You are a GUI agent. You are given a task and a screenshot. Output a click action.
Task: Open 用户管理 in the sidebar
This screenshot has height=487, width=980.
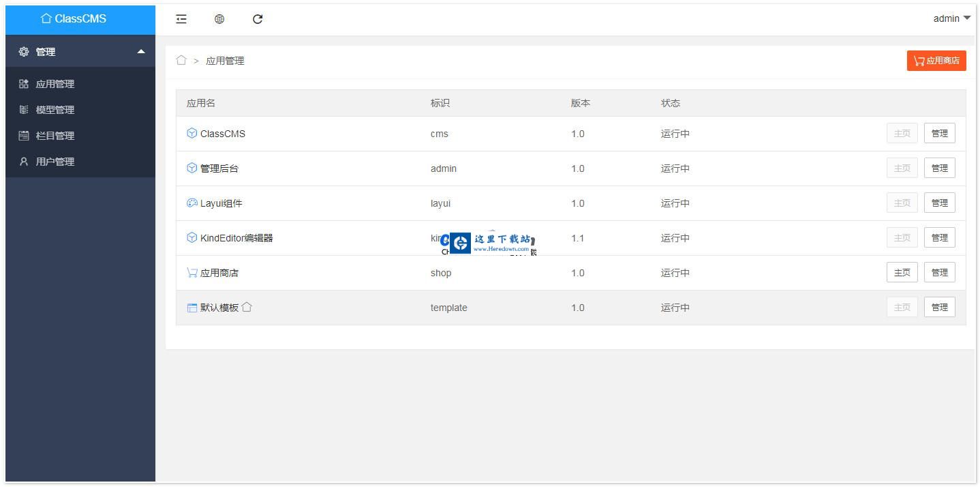click(x=80, y=162)
